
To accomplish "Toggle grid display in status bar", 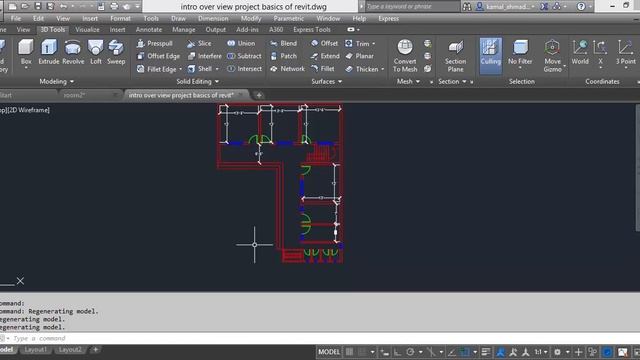I will 350,352.
